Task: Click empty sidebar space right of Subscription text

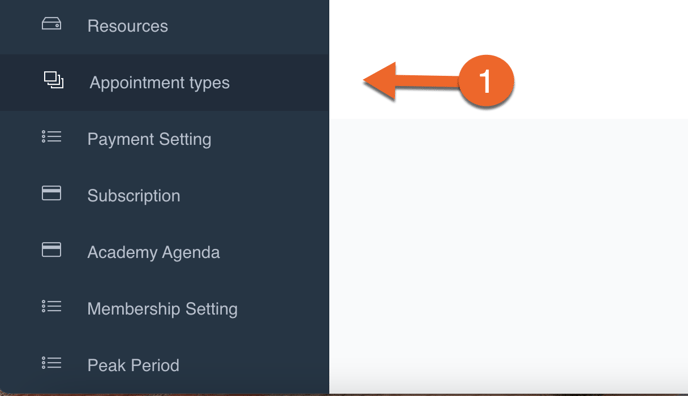Action: click(254, 196)
